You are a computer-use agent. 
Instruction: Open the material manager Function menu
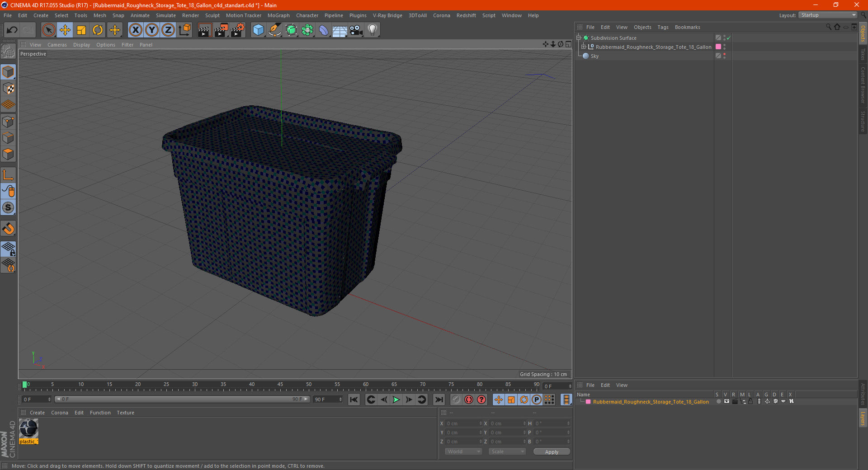tap(100, 413)
